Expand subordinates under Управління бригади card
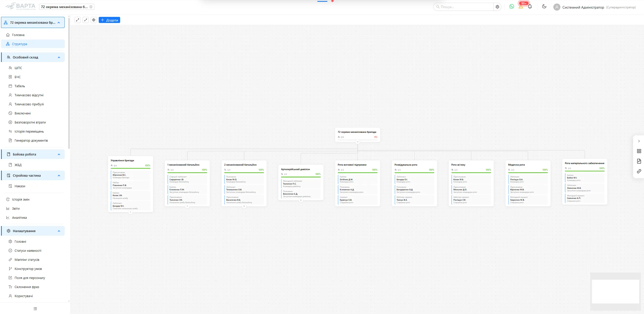The height and width of the screenshot is (314, 644). pyautogui.click(x=131, y=212)
